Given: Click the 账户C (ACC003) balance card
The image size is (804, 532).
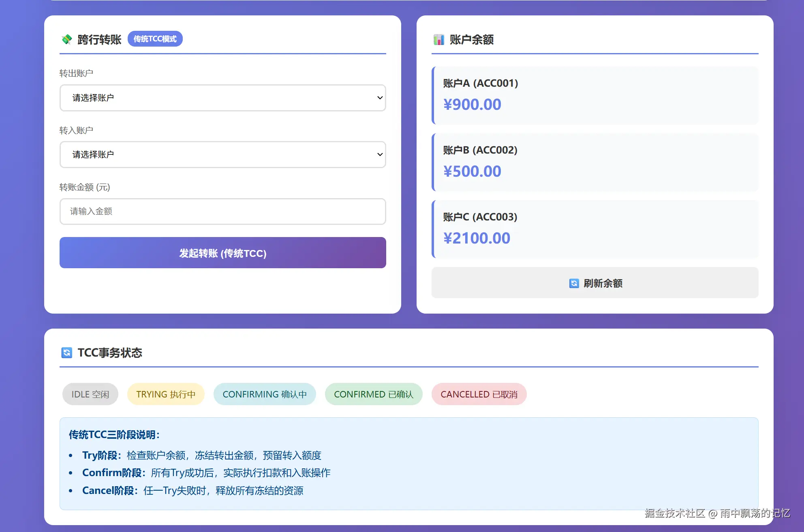Looking at the screenshot, I should 595,229.
